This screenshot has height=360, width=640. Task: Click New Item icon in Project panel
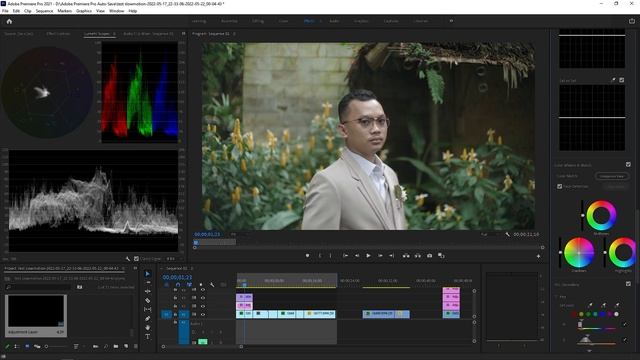pyautogui.click(x=126, y=346)
